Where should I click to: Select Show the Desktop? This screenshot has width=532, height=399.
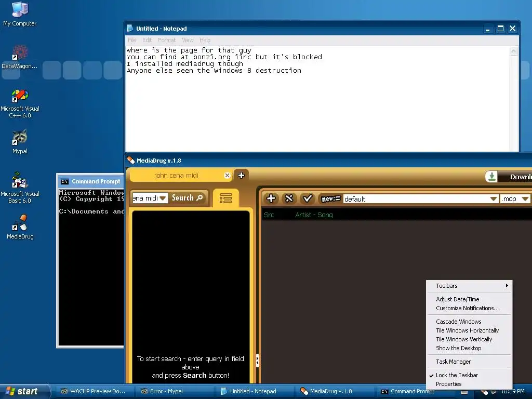(x=469, y=348)
